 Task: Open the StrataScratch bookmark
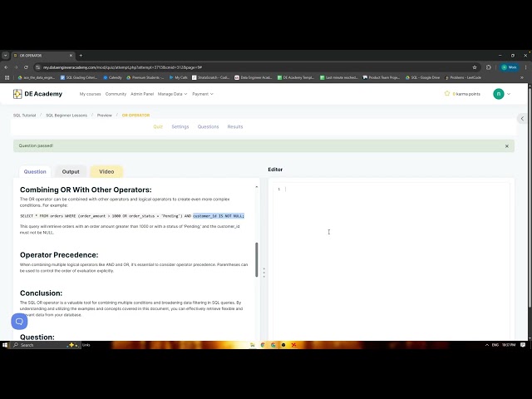[x=210, y=77]
